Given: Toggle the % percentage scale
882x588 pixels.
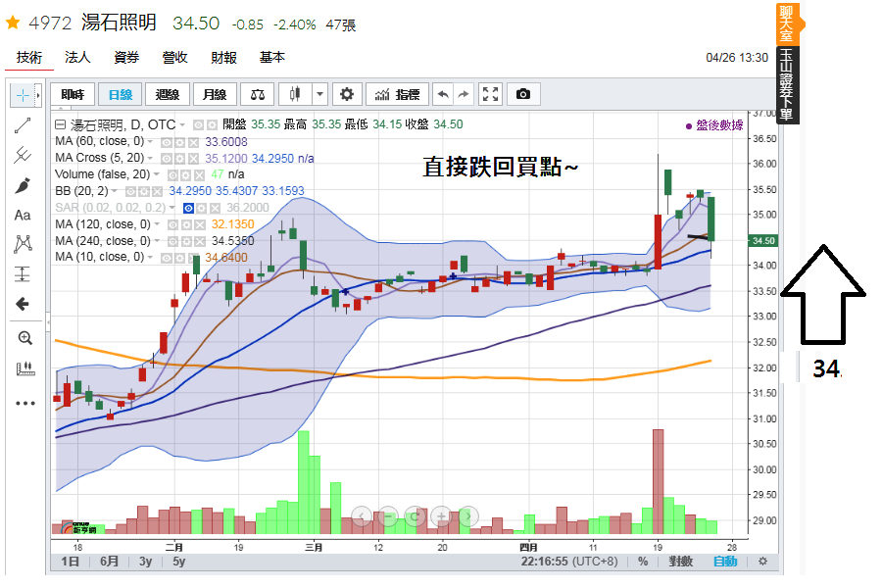Looking at the screenshot, I should (x=643, y=561).
